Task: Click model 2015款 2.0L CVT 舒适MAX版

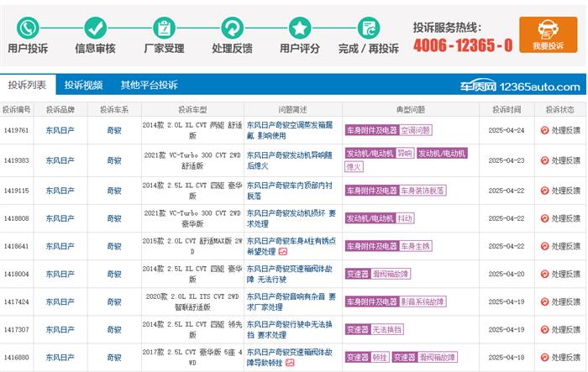Action: tap(192, 246)
